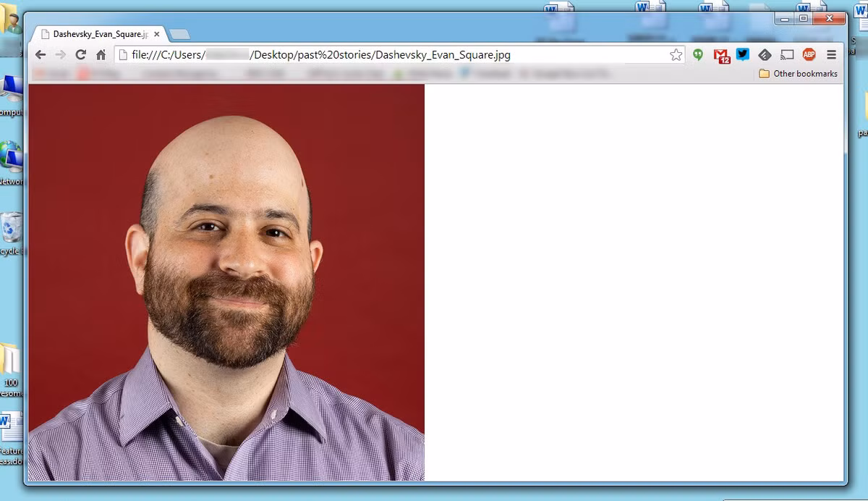Image resolution: width=868 pixels, height=501 pixels.
Task: Click the browser Forward arrow
Action: 61,55
